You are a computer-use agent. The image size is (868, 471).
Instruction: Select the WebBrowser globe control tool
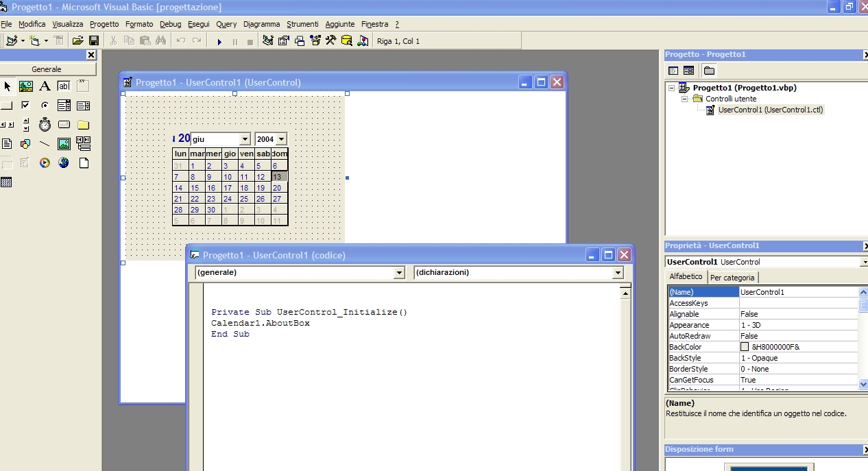[x=64, y=163]
